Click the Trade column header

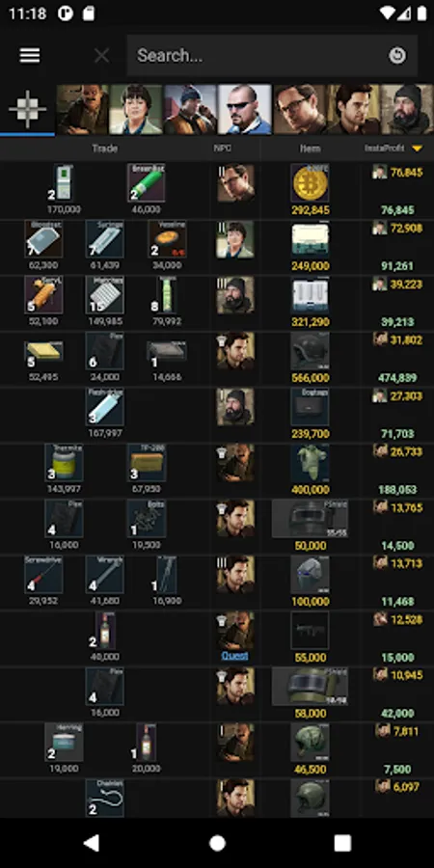click(x=104, y=149)
